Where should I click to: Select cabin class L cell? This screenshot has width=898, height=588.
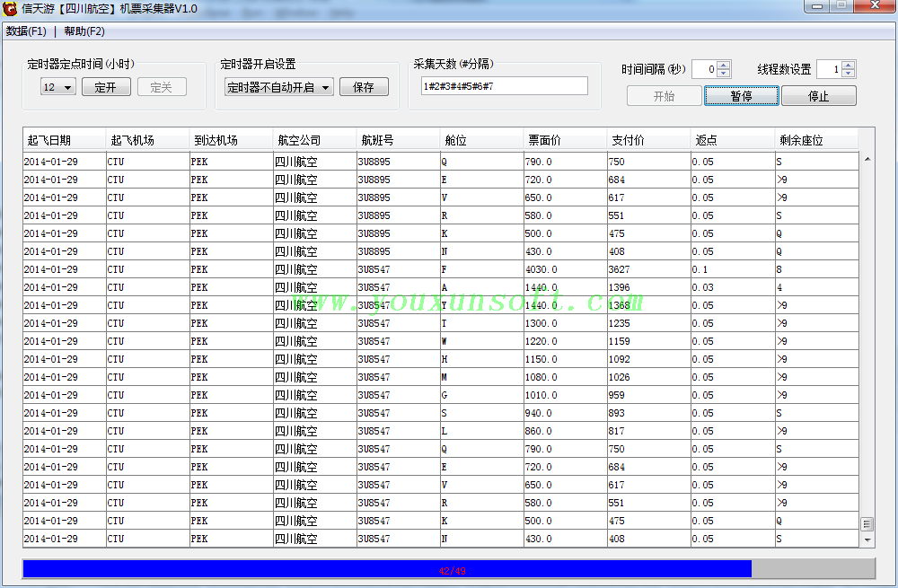tap(482, 431)
